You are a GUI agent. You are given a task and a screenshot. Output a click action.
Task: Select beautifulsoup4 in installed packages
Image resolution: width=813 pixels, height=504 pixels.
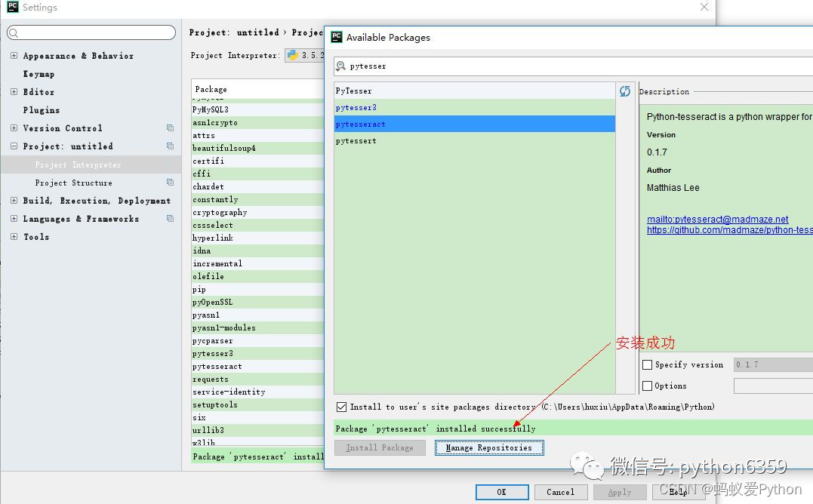point(257,148)
